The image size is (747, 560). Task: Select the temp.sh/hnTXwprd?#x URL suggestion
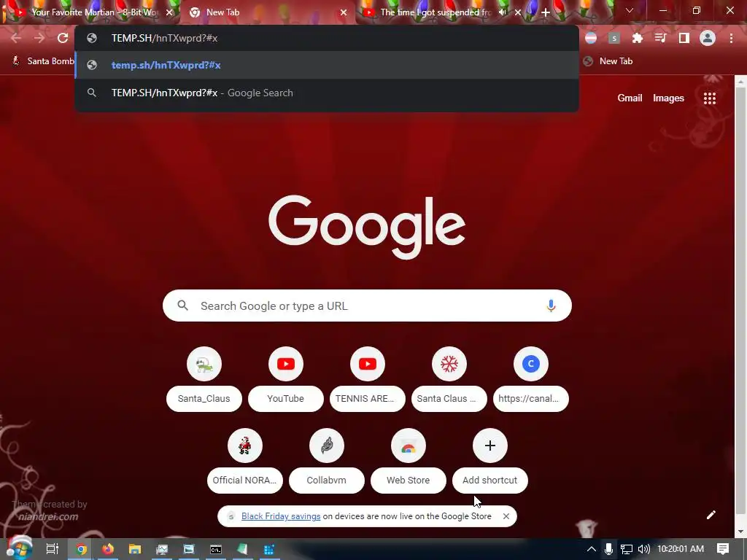327,65
